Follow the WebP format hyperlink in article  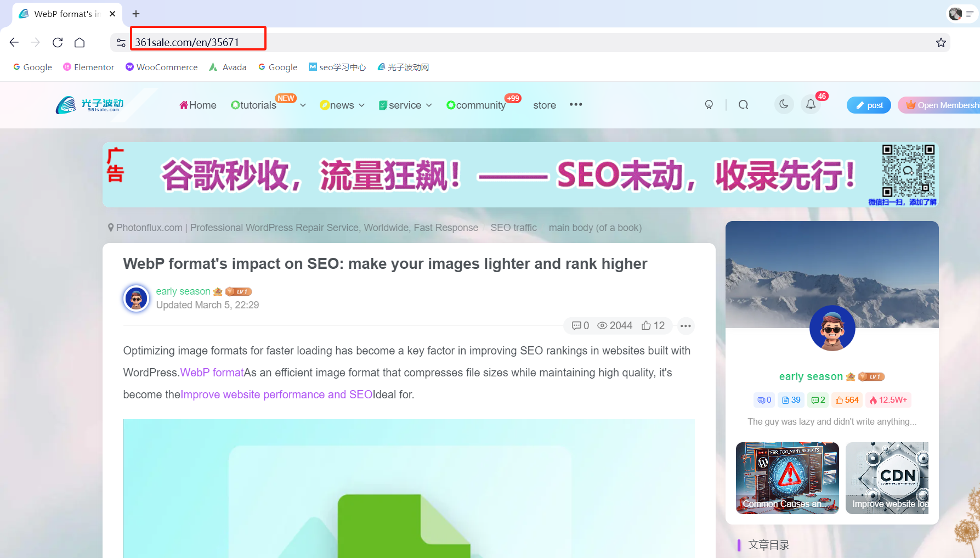[x=212, y=373]
